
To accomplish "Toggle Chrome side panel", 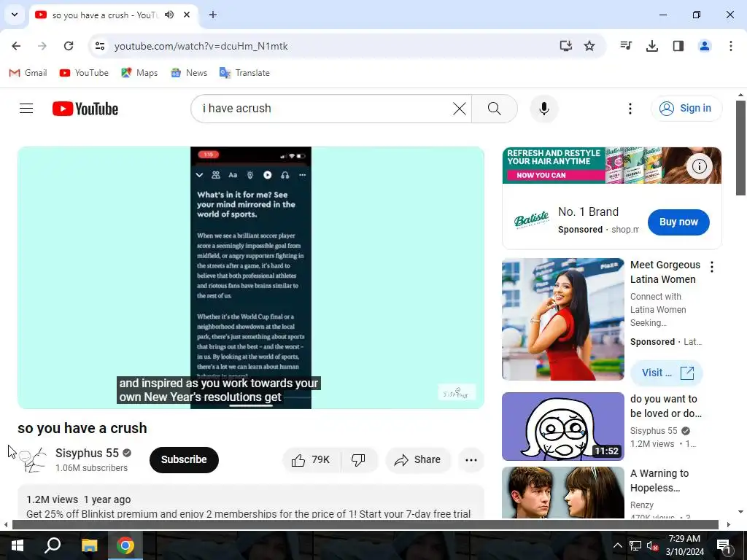I will point(678,46).
